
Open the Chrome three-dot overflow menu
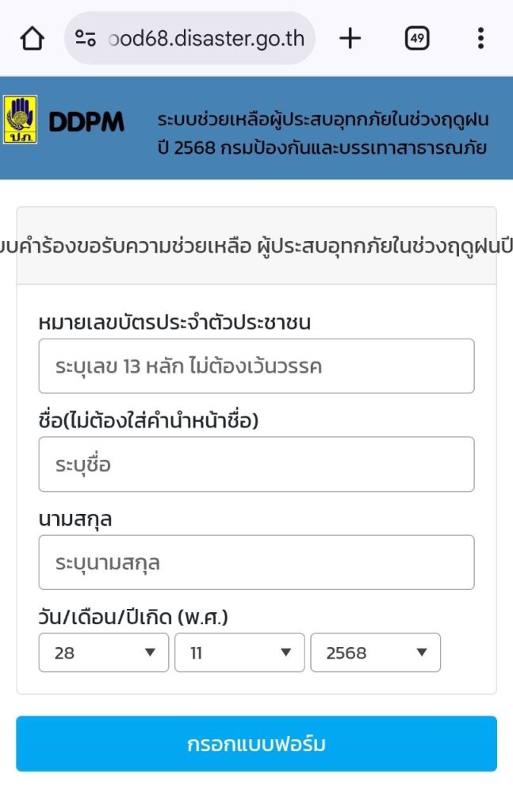tap(480, 37)
